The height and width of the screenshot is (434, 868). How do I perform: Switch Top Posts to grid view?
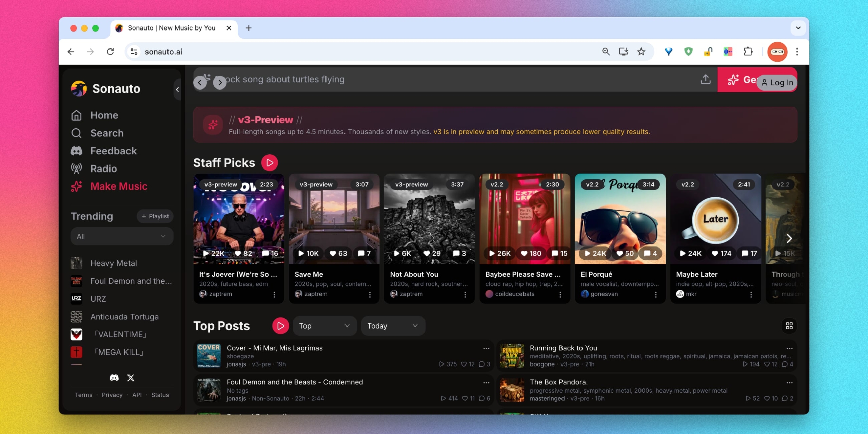pos(789,326)
